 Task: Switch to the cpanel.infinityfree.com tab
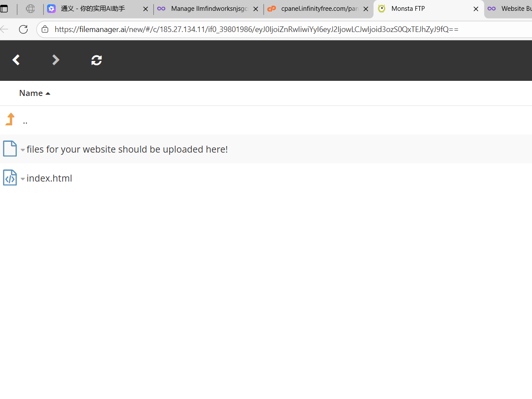tap(319, 9)
